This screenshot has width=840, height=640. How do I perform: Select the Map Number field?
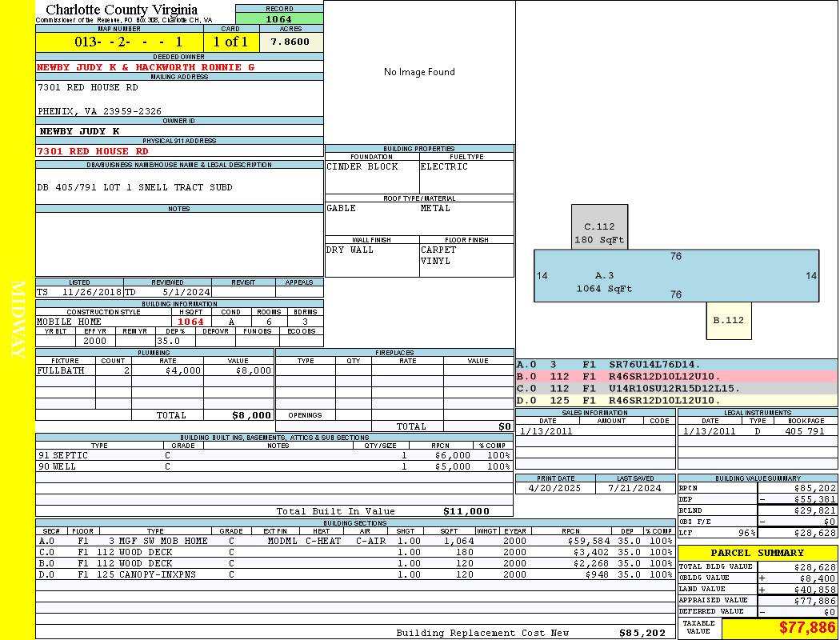[119, 42]
